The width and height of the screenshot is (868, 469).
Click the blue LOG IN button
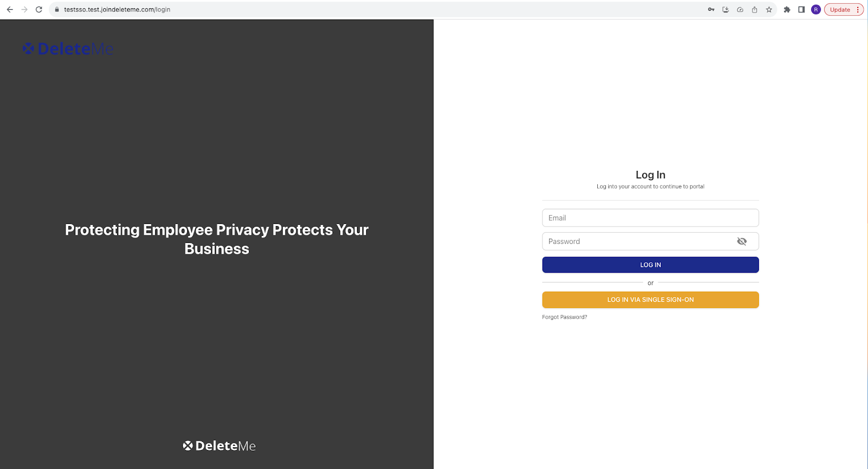tap(650, 265)
